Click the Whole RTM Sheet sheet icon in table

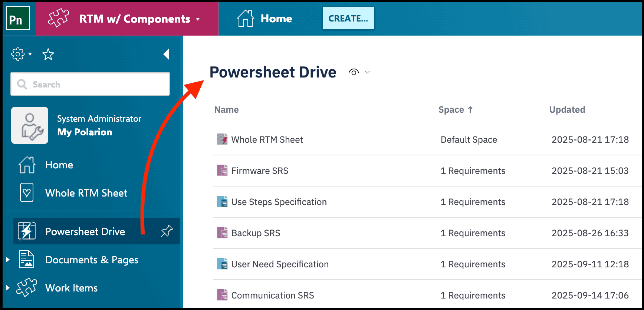[x=222, y=139]
